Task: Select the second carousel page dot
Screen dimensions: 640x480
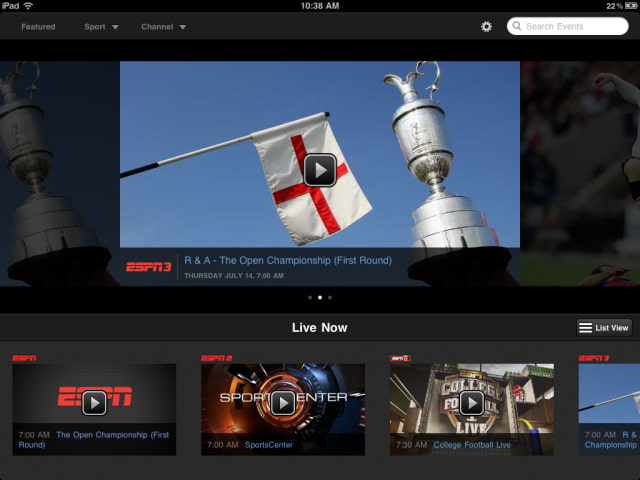Action: 320,298
